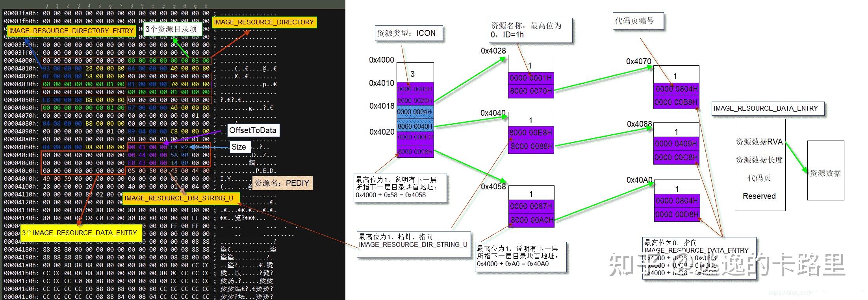Click the 资源数据 box on far right
868x300 pixels.
[825, 171]
